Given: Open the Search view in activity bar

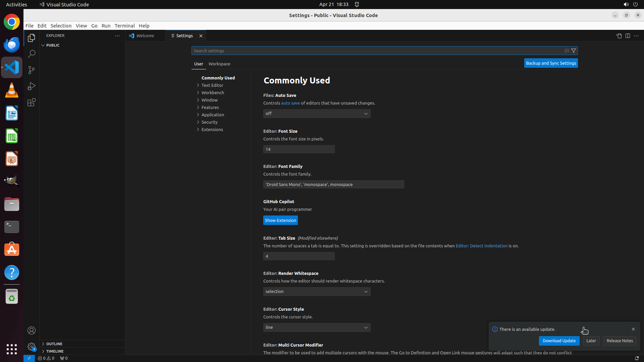Looking at the screenshot, I should (32, 54).
